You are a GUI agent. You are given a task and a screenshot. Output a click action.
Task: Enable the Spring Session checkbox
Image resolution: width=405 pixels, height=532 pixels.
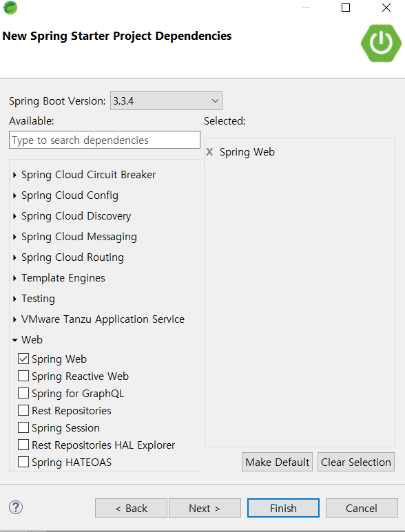[x=23, y=427]
